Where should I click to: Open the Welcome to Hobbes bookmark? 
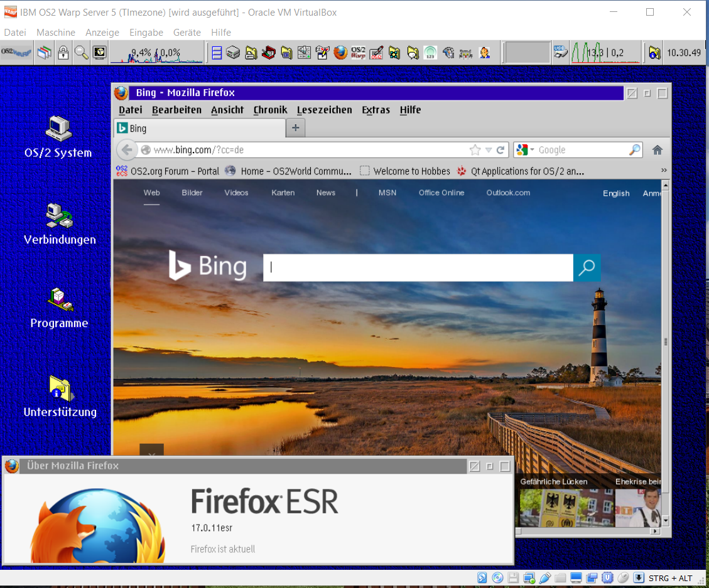pyautogui.click(x=405, y=171)
